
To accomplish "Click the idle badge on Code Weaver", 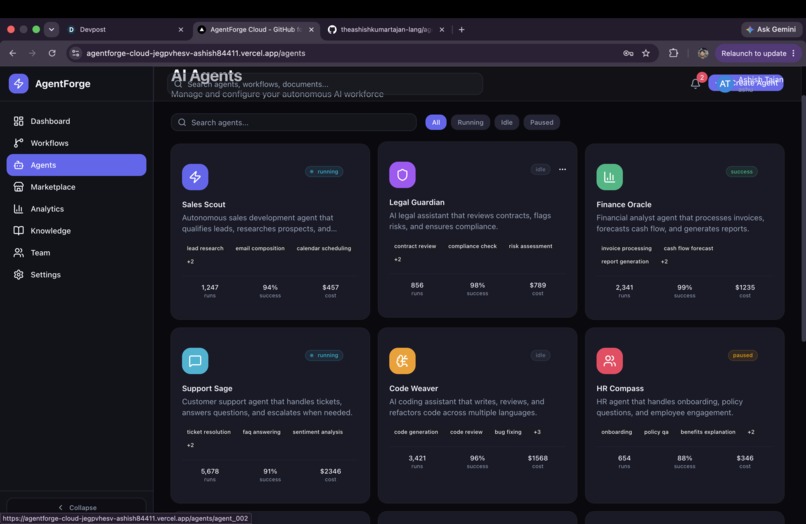I will point(540,355).
